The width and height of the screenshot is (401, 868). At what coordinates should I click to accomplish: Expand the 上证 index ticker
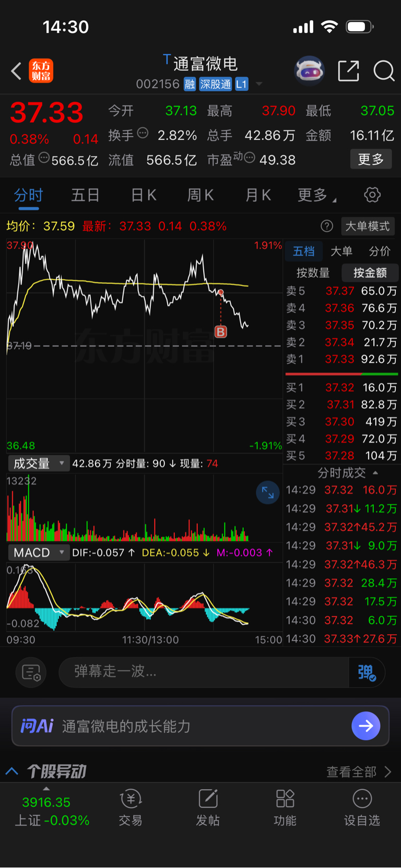click(51, 811)
